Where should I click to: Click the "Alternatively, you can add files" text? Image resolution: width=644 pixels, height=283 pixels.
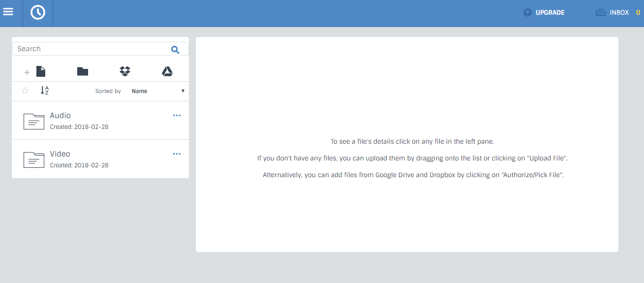click(413, 175)
